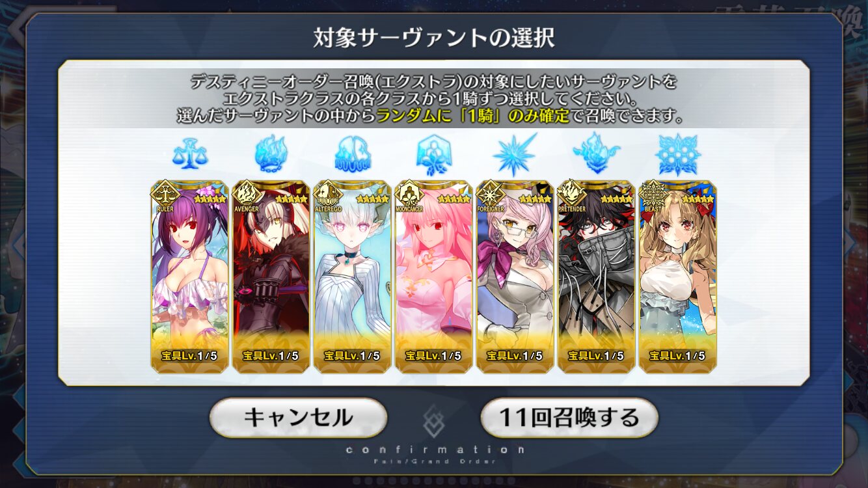868x488 pixels.
Task: Click the キャンセル button
Action: click(x=298, y=418)
